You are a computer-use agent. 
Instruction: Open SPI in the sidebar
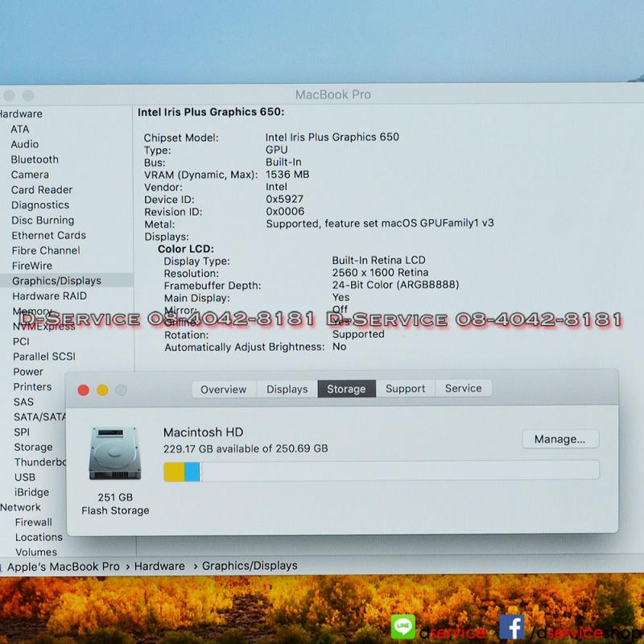[22, 432]
